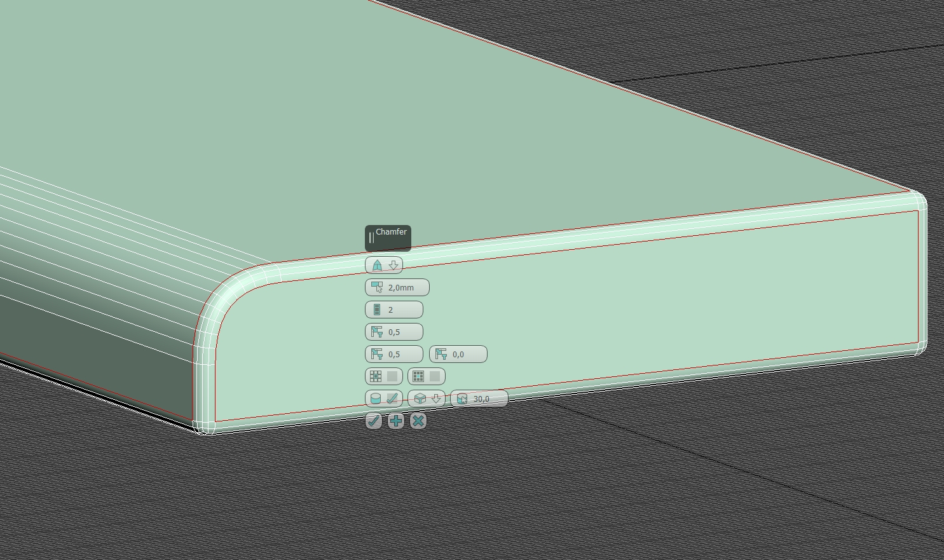Screen dimensions: 944x560
Task: Click the Chamfer panel title handle
Action: point(388,238)
